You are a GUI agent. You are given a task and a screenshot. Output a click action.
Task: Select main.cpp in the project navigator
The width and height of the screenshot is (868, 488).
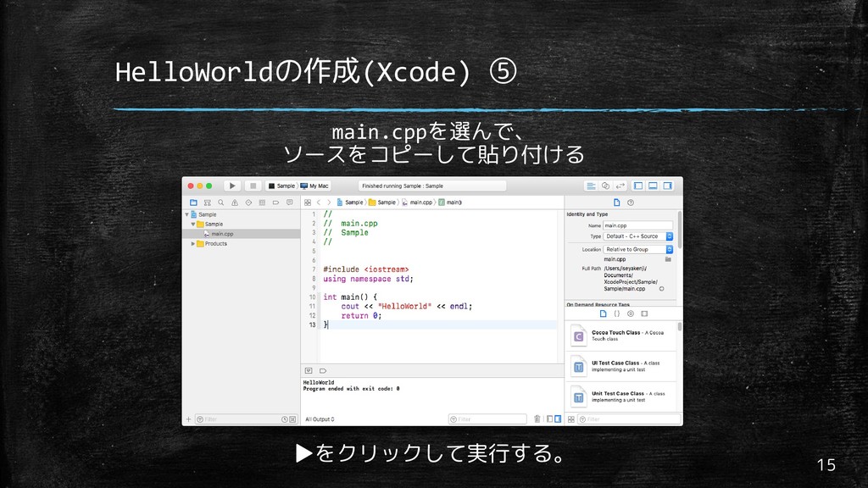[242, 234]
